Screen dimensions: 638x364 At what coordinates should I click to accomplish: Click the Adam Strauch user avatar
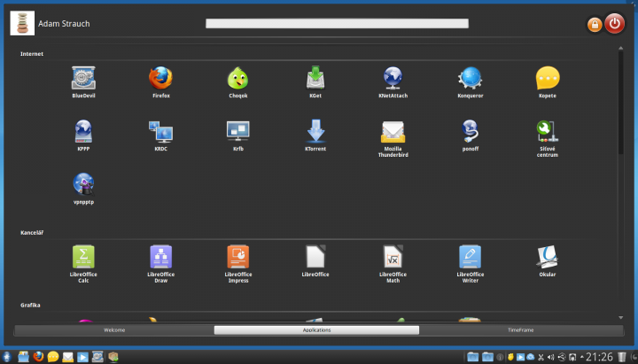click(22, 23)
